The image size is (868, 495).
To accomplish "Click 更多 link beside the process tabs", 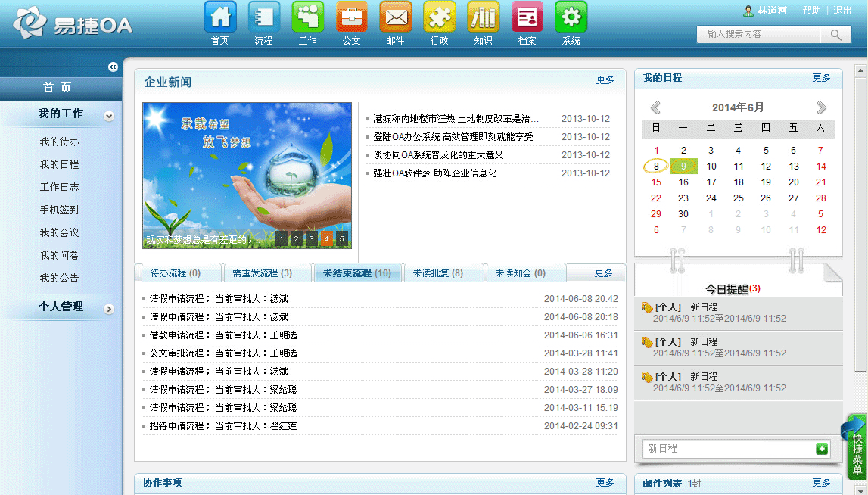I will click(603, 273).
